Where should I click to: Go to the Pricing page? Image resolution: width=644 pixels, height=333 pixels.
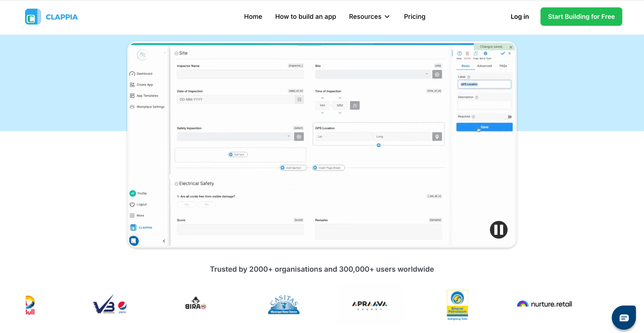point(415,17)
